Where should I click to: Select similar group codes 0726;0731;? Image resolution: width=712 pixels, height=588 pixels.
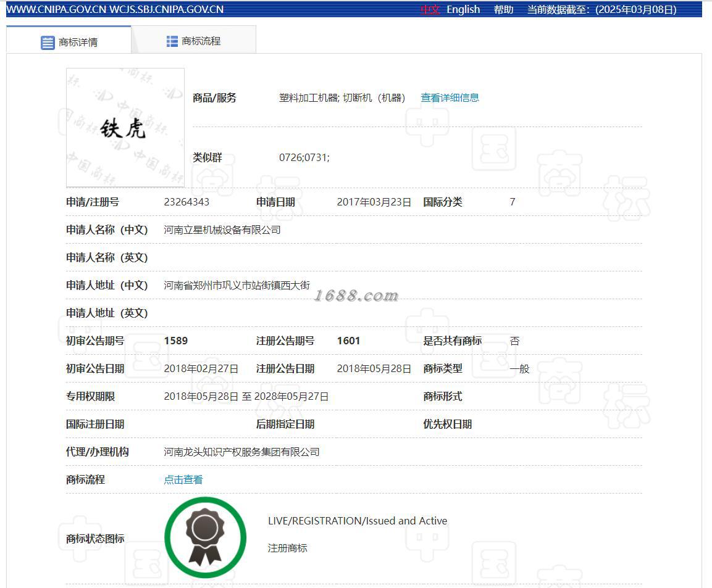(304, 157)
